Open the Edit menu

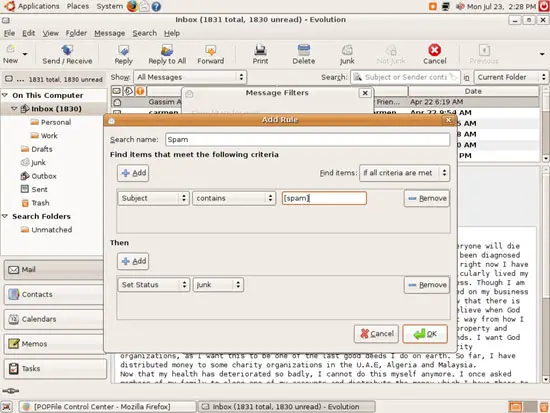point(28,33)
